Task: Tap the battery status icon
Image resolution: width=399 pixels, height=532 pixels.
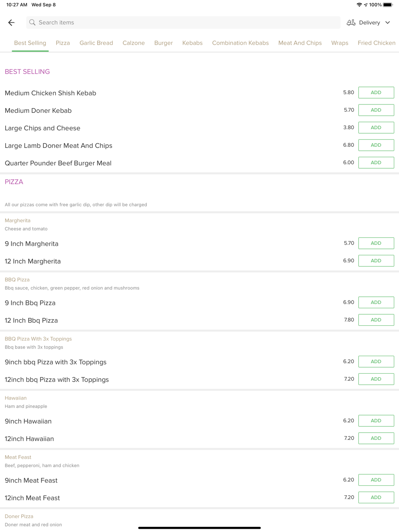Action: click(x=388, y=5)
